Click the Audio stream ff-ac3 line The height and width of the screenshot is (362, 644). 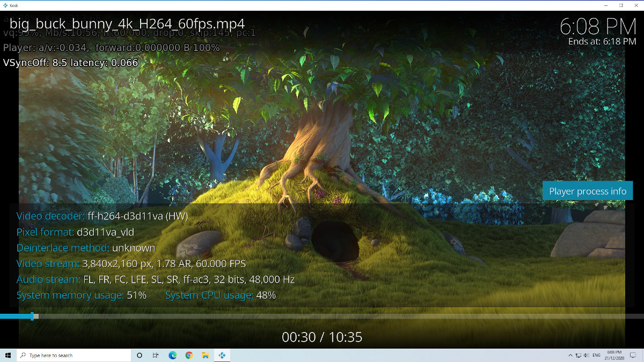(156, 279)
